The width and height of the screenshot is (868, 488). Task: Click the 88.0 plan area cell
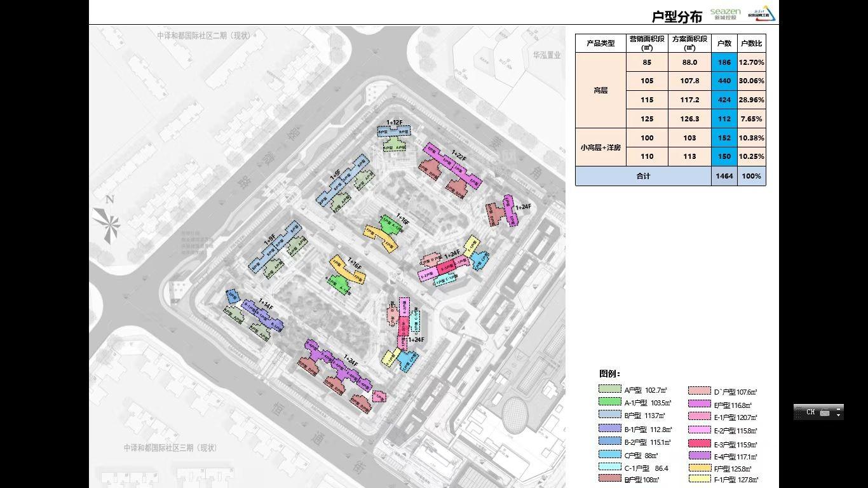tap(689, 62)
